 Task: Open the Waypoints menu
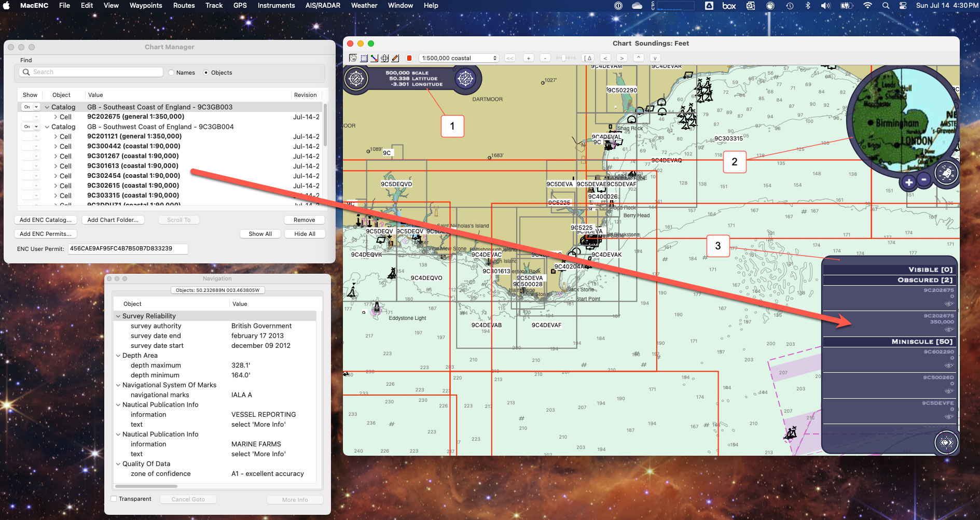[x=146, y=6]
